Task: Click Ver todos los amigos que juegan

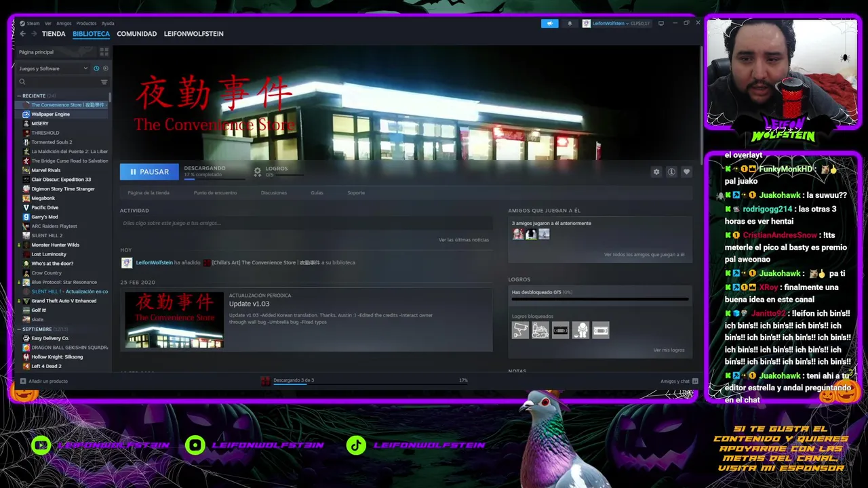Action: pyautogui.click(x=644, y=255)
